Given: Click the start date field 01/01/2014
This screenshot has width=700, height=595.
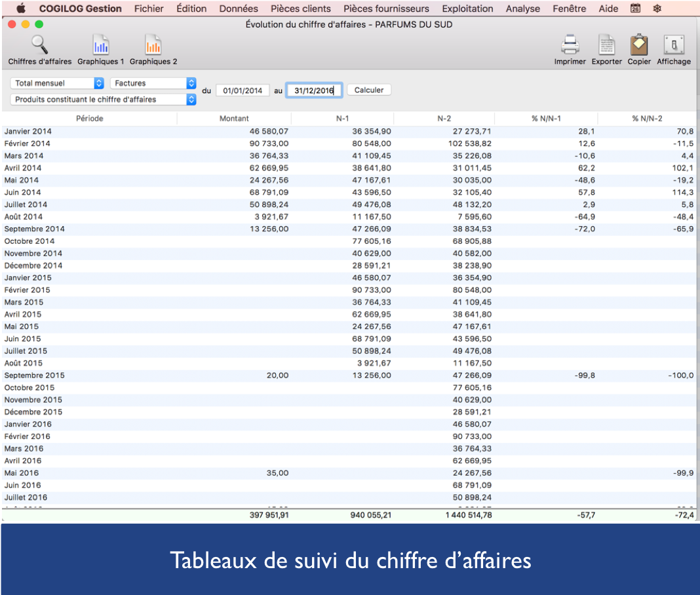Looking at the screenshot, I should (243, 90).
